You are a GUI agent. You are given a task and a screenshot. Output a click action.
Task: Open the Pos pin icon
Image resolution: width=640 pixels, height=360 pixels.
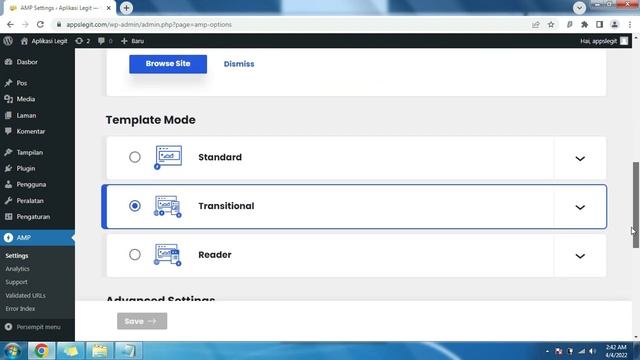[x=8, y=83]
